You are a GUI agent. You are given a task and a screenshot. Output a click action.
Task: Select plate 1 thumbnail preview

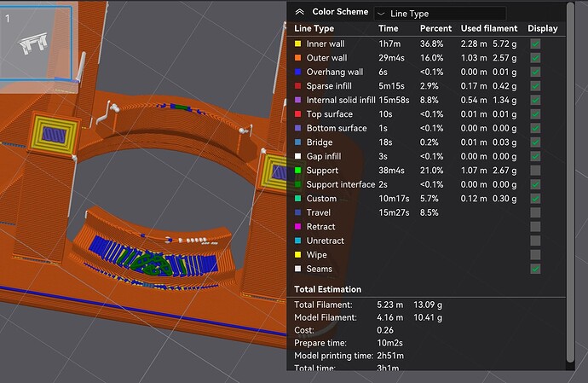pos(36,43)
